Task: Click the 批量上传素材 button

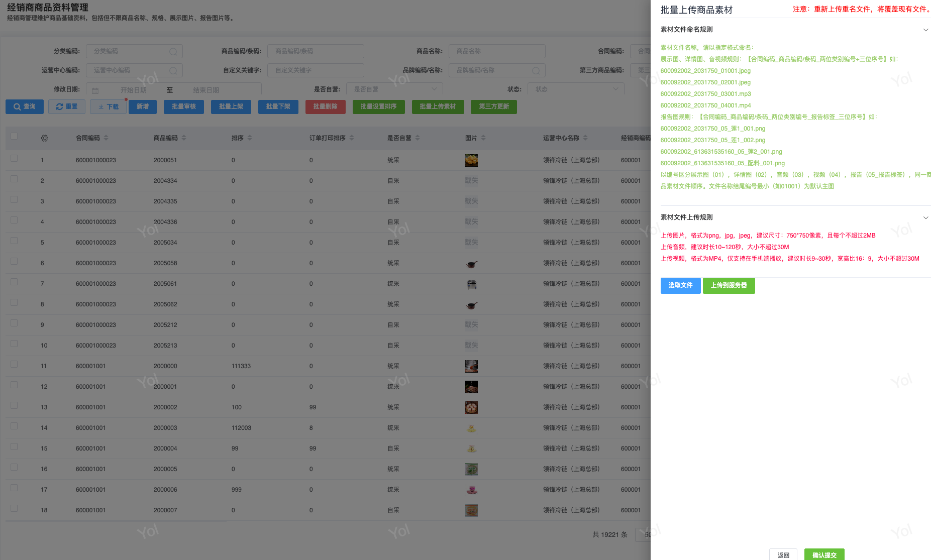Action: tap(438, 106)
